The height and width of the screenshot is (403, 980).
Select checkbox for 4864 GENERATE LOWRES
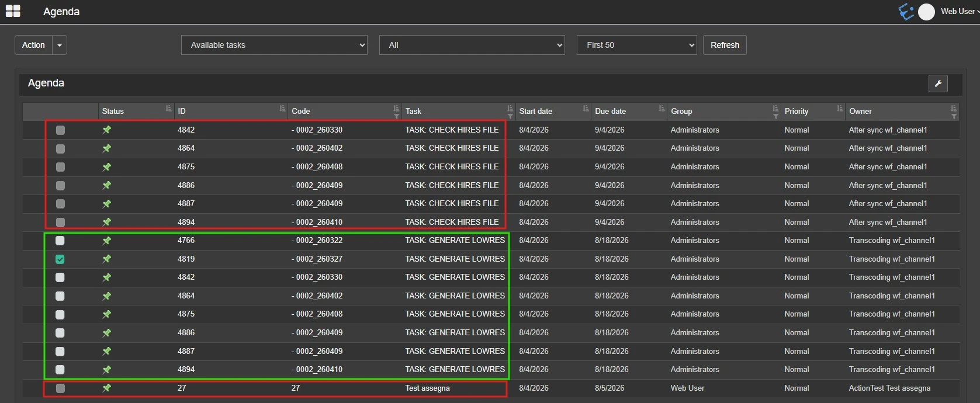(60, 296)
